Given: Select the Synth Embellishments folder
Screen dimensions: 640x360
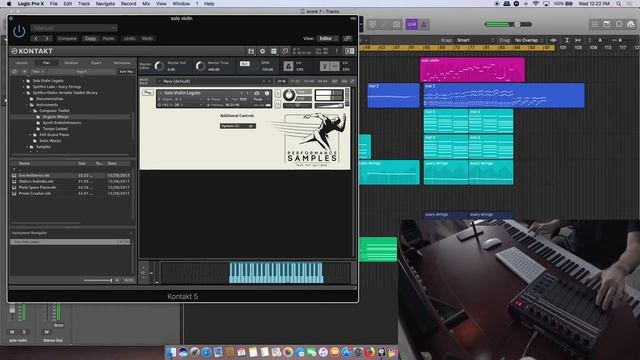Looking at the screenshot, I should tap(62, 122).
